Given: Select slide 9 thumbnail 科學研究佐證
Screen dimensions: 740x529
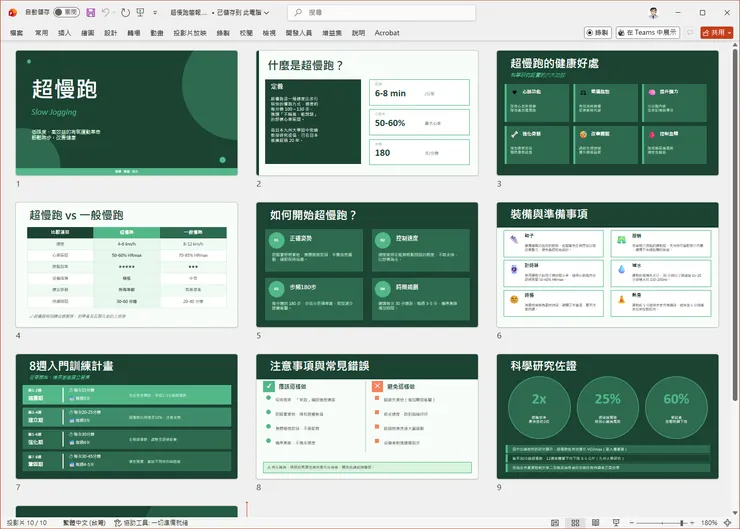Looking at the screenshot, I should [607, 417].
